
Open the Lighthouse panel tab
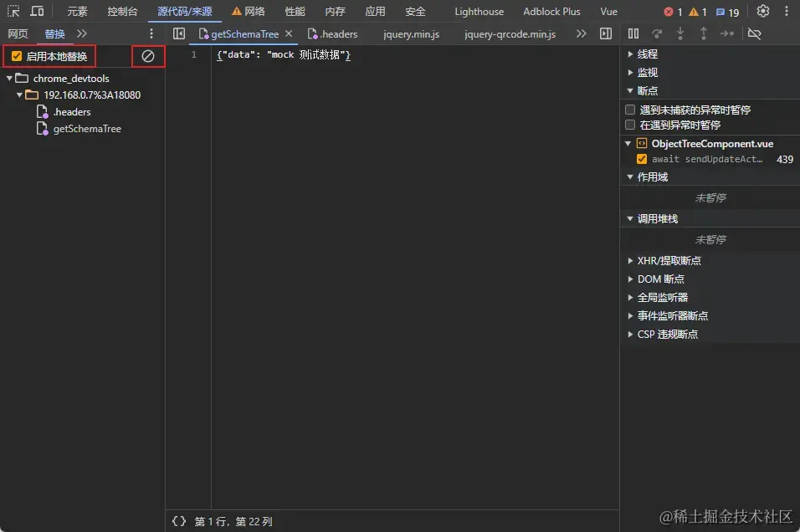pyautogui.click(x=479, y=11)
